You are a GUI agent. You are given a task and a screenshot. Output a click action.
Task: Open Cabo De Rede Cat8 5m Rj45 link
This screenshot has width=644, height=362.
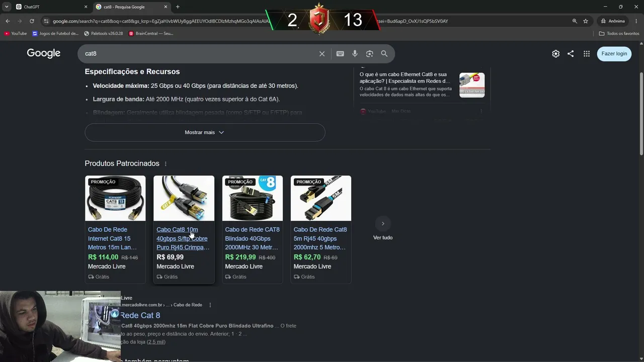tap(320, 238)
